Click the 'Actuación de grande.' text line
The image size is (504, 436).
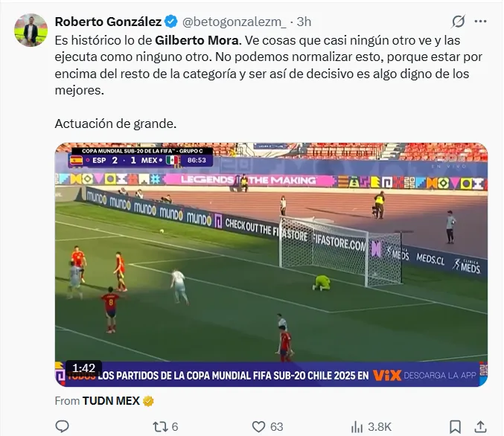(116, 123)
